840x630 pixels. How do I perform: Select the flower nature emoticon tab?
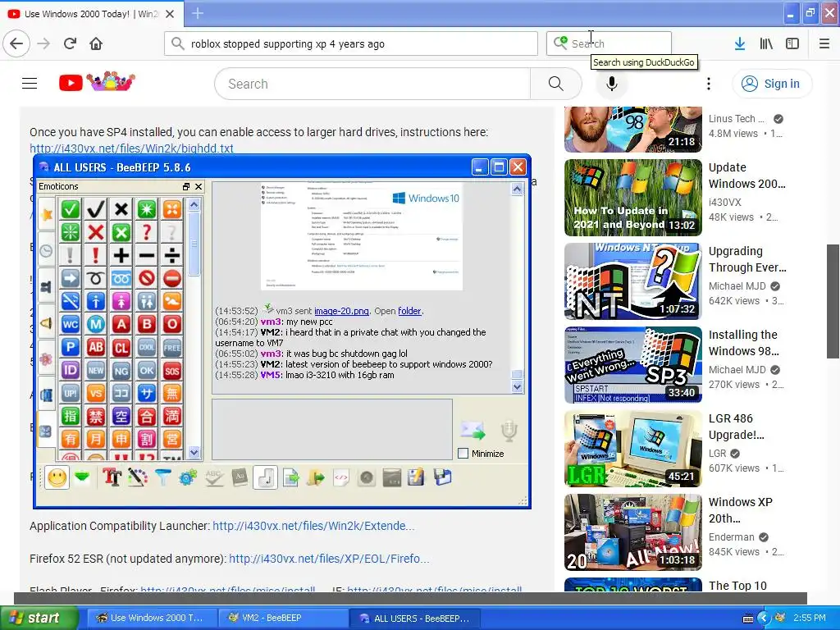click(47, 358)
